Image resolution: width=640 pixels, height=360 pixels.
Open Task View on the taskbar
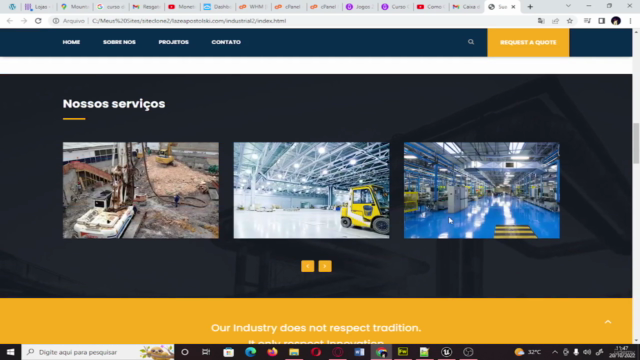206,352
